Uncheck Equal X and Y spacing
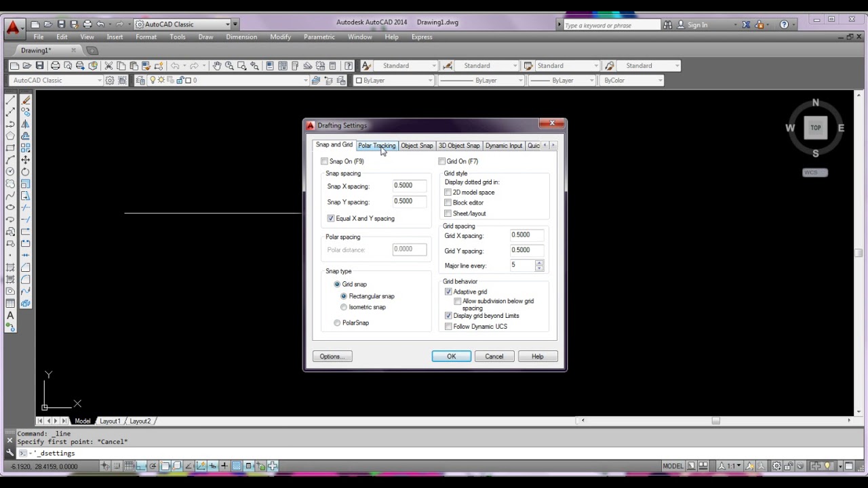This screenshot has height=488, width=868. pos(330,218)
